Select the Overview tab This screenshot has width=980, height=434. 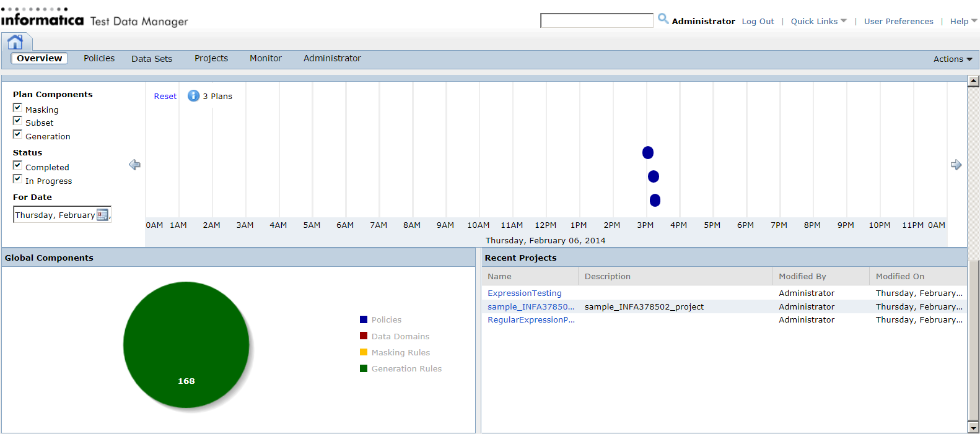(40, 58)
